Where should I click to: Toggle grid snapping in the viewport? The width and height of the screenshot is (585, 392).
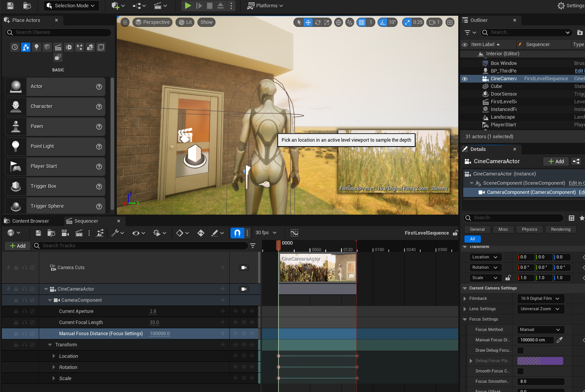(361, 22)
